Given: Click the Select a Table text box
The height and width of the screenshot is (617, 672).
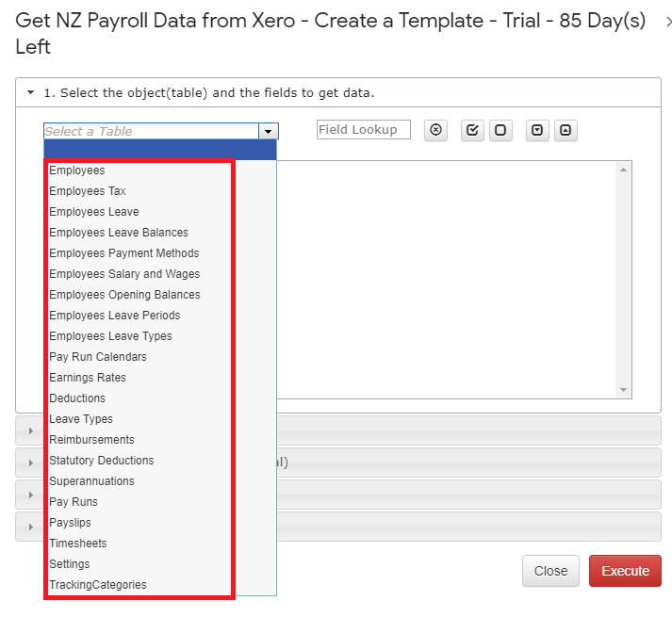Looking at the screenshot, I should click(151, 131).
